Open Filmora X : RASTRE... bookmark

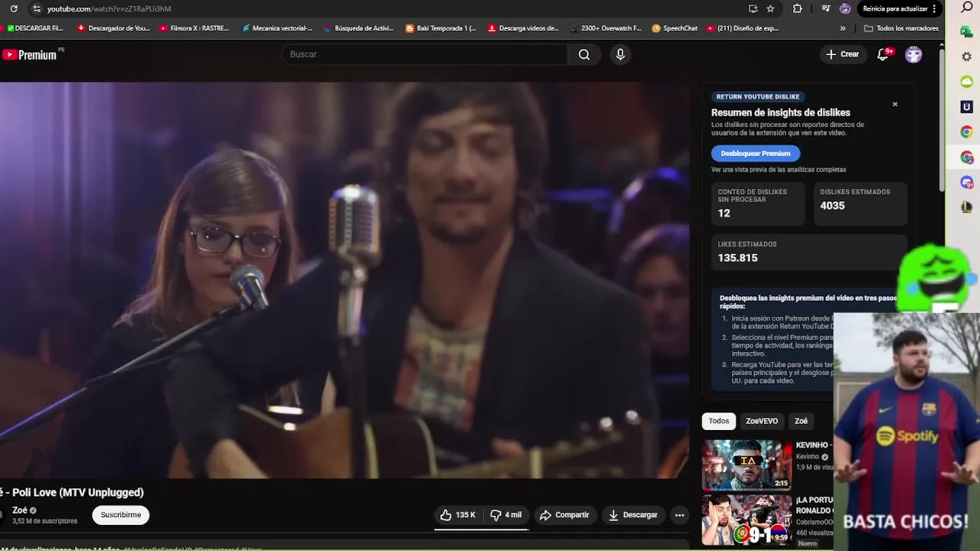[x=194, y=28]
